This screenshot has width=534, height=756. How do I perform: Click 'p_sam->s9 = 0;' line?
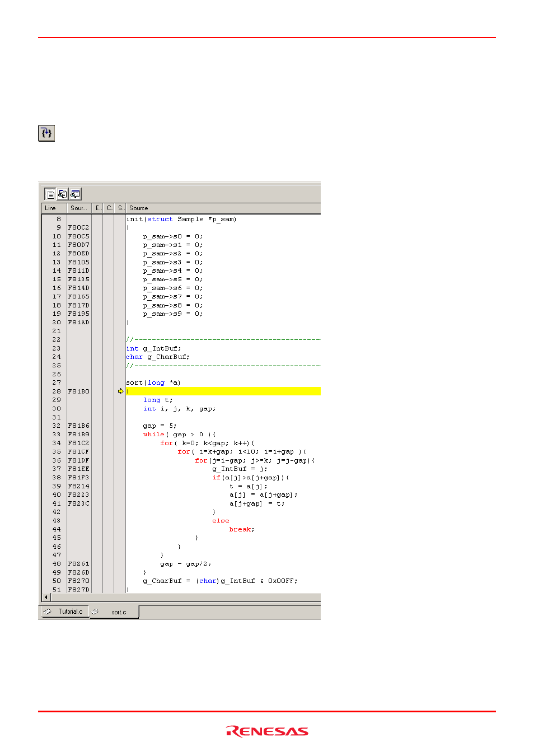click(173, 314)
